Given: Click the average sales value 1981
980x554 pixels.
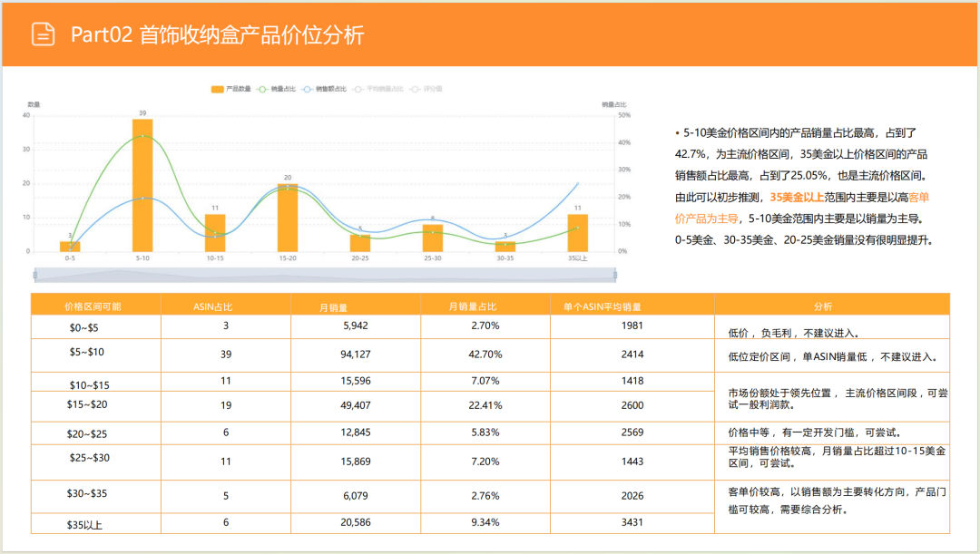Looking at the screenshot, I should pos(632,326).
